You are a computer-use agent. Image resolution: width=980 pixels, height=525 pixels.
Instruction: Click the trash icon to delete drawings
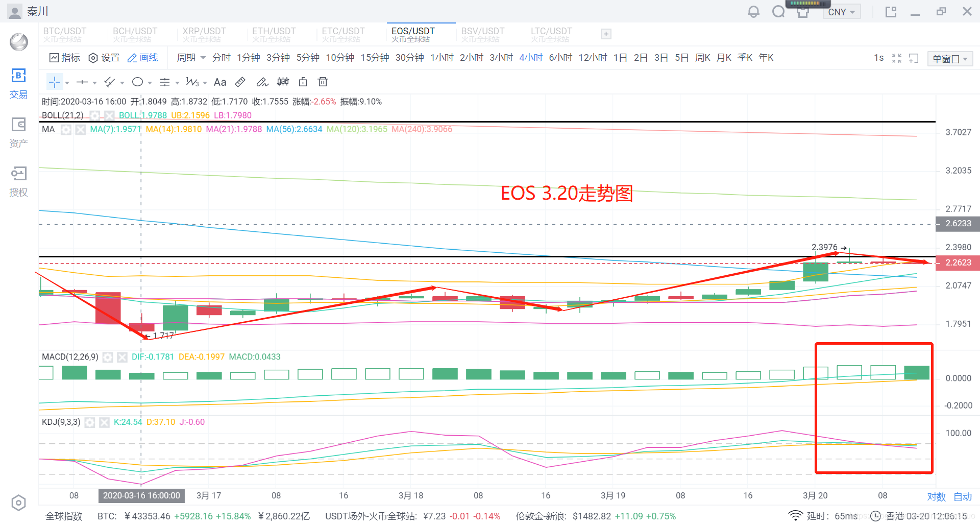(x=323, y=82)
